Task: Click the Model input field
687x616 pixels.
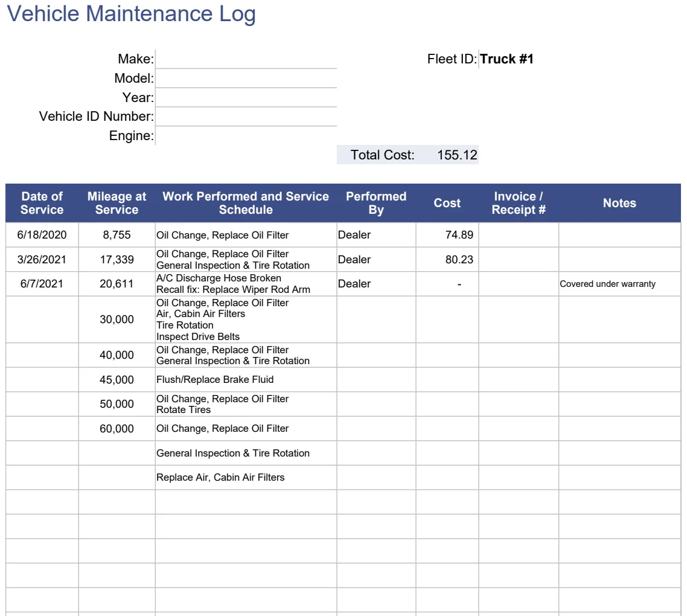Action: click(x=246, y=78)
